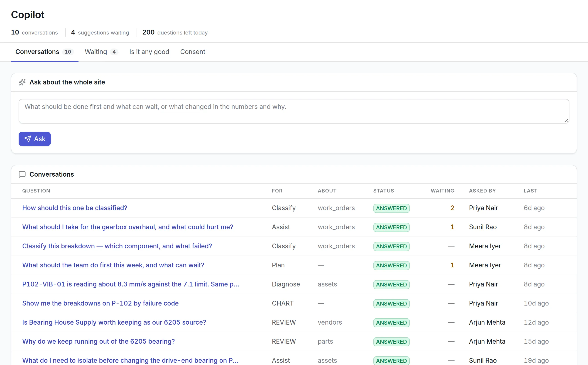This screenshot has height=365, width=588.
Task: Click 'vendors' in the Bearing House Supply row
Action: pyautogui.click(x=330, y=322)
